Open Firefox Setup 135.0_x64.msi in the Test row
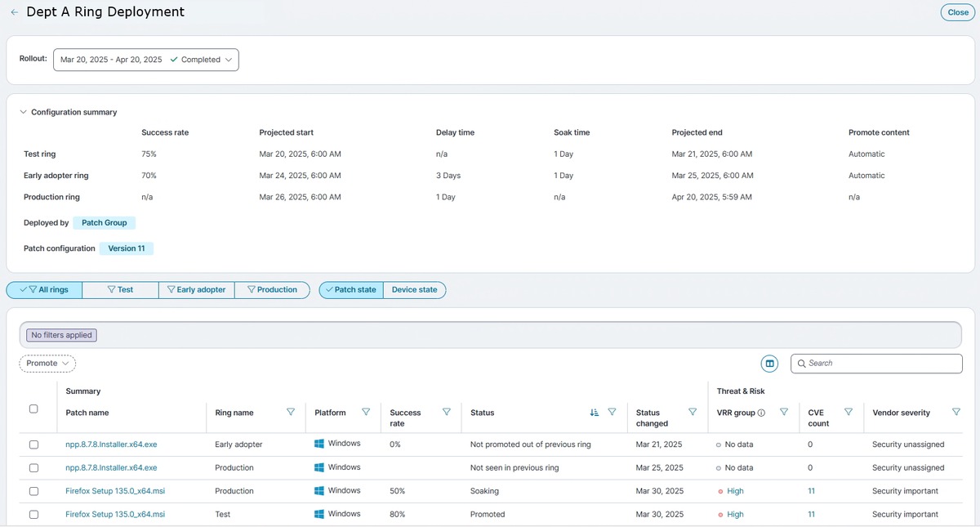The image size is (980, 527). [x=115, y=515]
